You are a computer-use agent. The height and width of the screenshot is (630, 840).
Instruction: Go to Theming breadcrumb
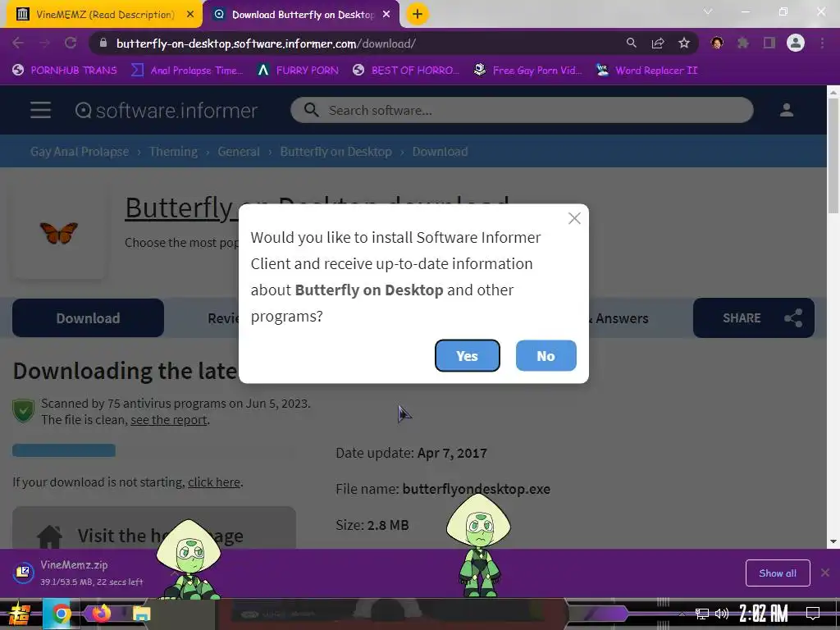point(173,152)
